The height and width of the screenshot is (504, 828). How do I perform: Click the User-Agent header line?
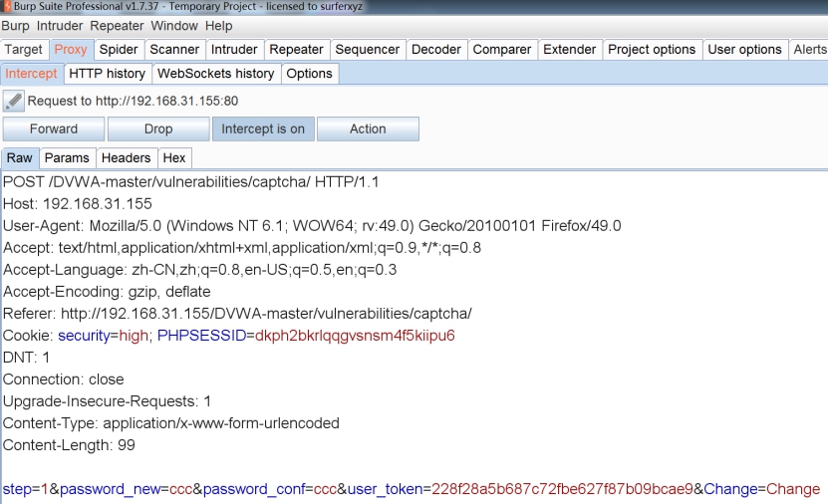click(x=312, y=226)
